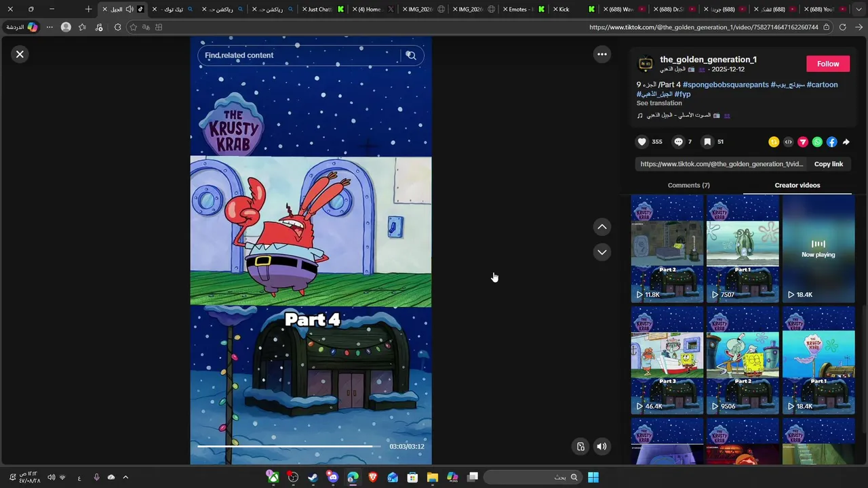
Task: Click the search magnifier in Find related content
Action: (411, 56)
